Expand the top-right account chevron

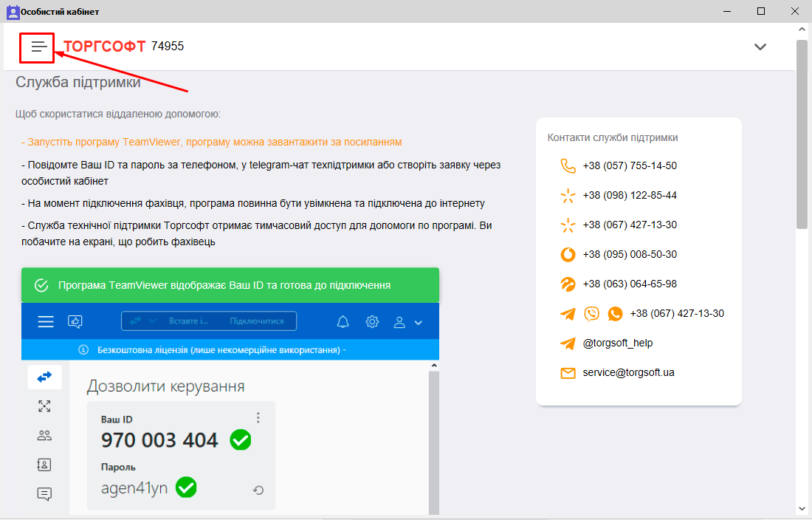760,47
